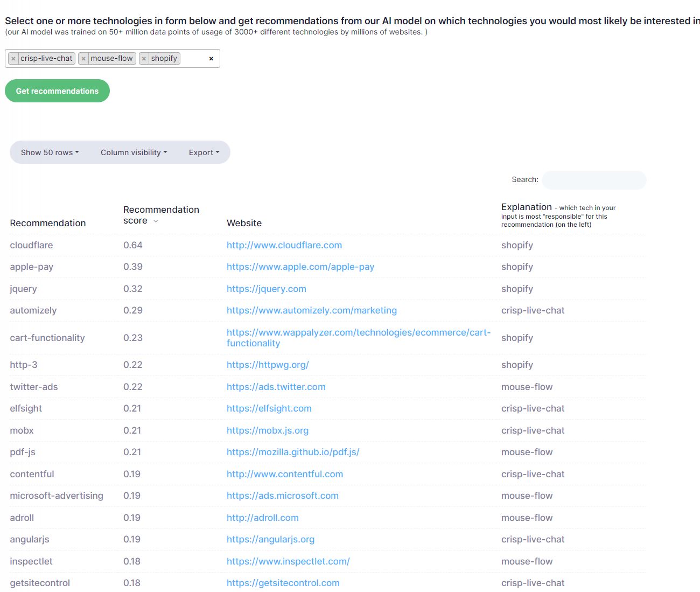The height and width of the screenshot is (592, 700).
Task: Click mouse-flow explanation in inspectlet row
Action: coord(527,561)
